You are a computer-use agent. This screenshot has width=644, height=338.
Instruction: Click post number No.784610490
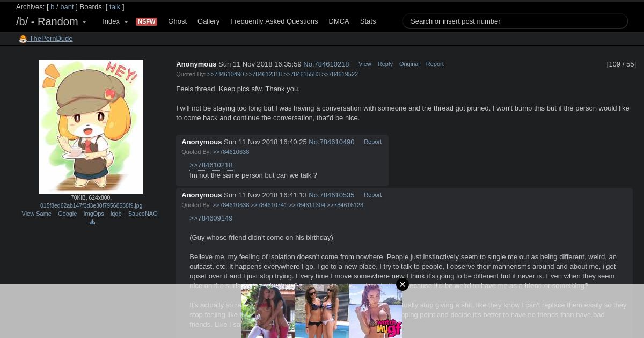click(331, 142)
